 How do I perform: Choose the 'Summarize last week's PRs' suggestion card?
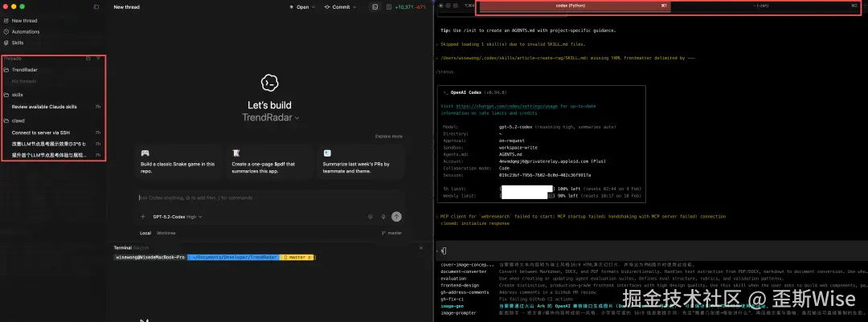click(x=360, y=161)
